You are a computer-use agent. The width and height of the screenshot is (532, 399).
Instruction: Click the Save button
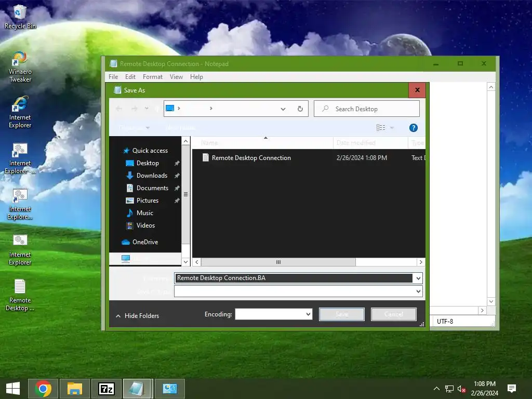(342, 314)
